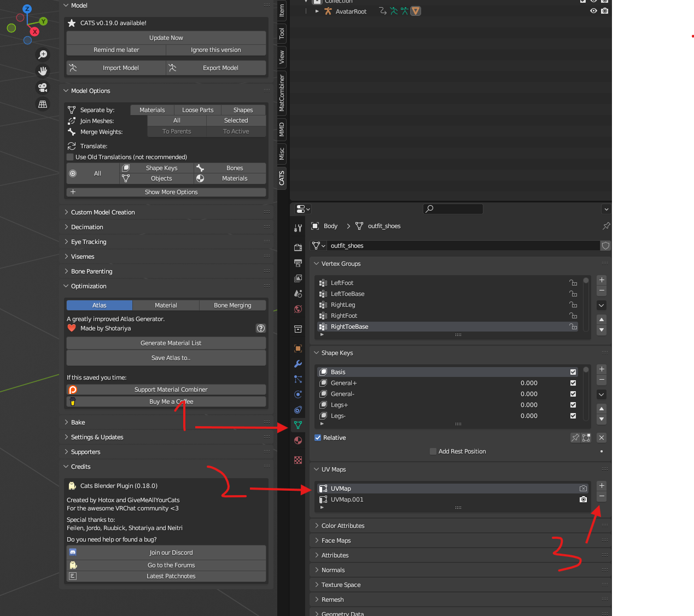Expand the AvatarRoot tree item arrow
This screenshot has width=694, height=616.
[x=317, y=11]
